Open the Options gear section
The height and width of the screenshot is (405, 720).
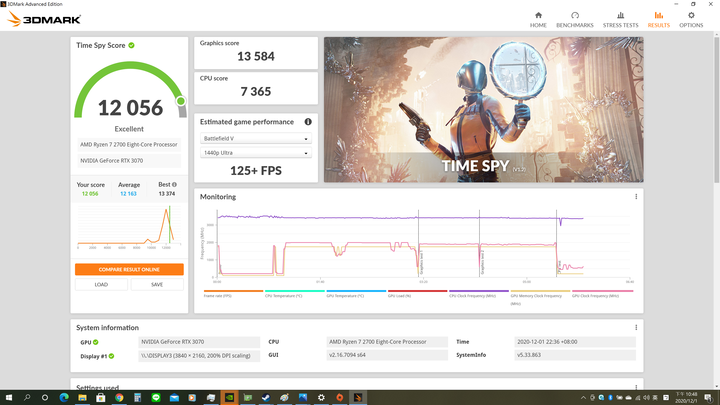click(691, 20)
